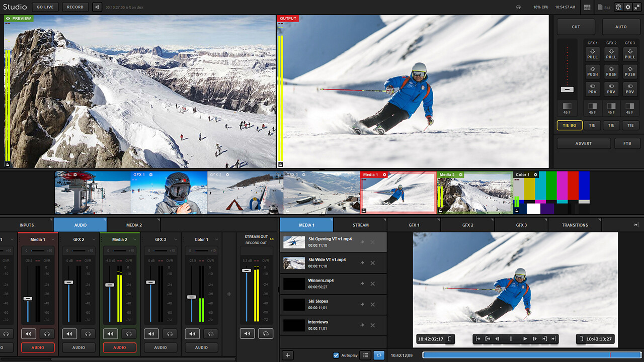644x362 pixels.
Task: Open the Color 1 channel dropdown arrow
Action: [217, 240]
